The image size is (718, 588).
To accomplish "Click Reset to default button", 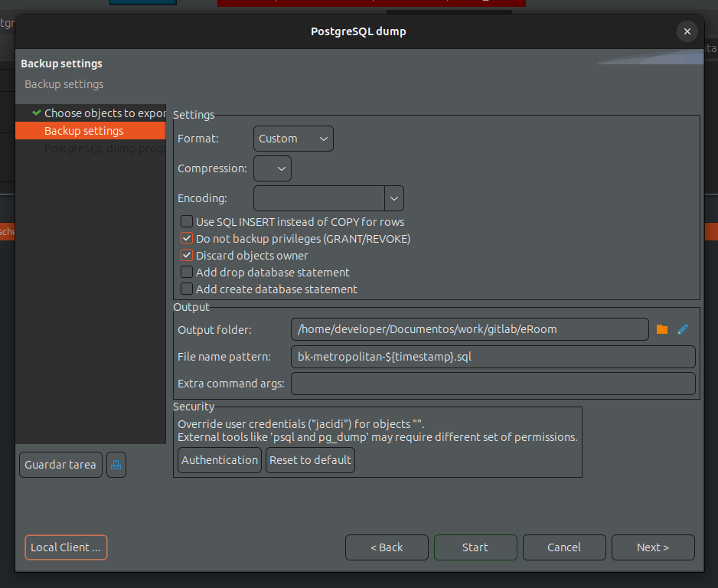I will (x=310, y=460).
